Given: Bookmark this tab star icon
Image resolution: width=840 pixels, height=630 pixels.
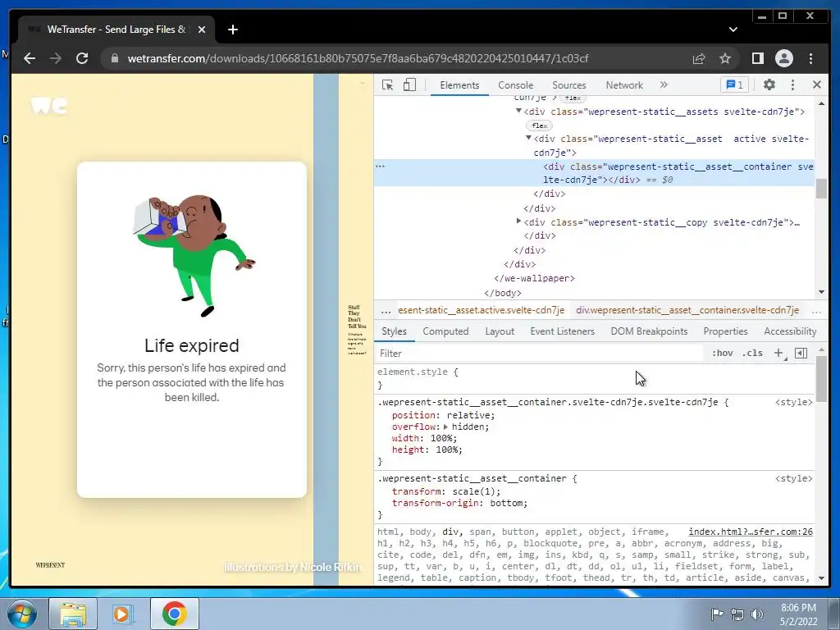Looking at the screenshot, I should (x=725, y=58).
